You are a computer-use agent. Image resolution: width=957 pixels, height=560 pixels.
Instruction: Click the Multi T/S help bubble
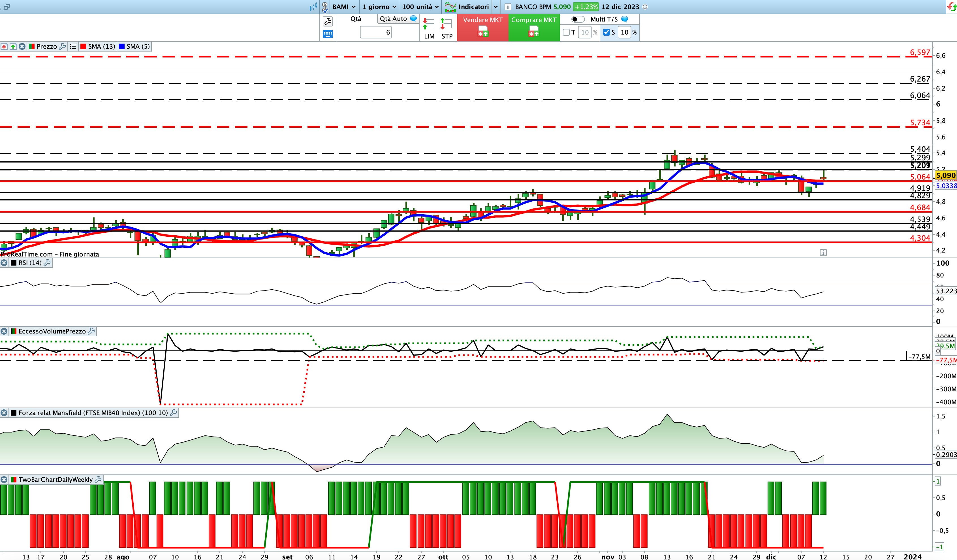pyautogui.click(x=624, y=19)
